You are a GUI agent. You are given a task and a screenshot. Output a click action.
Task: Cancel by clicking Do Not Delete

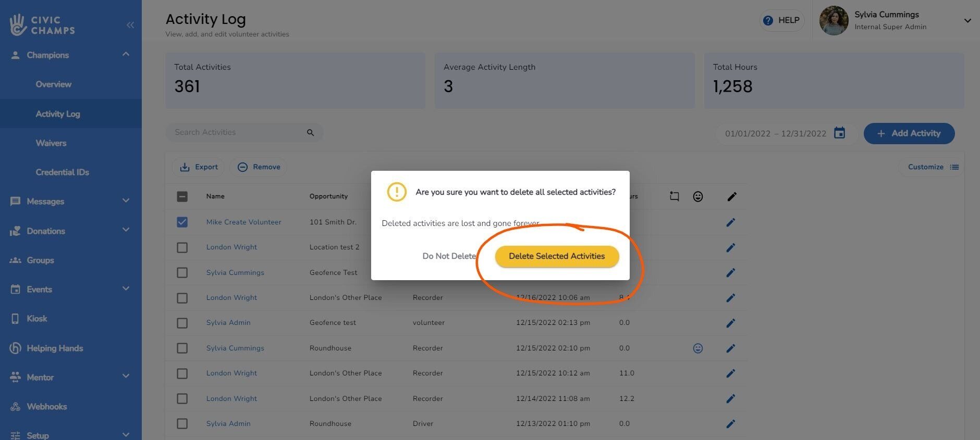click(x=449, y=256)
